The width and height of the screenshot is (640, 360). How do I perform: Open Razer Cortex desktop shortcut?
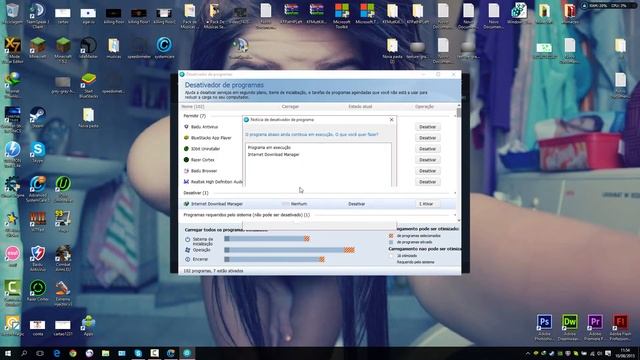38,291
